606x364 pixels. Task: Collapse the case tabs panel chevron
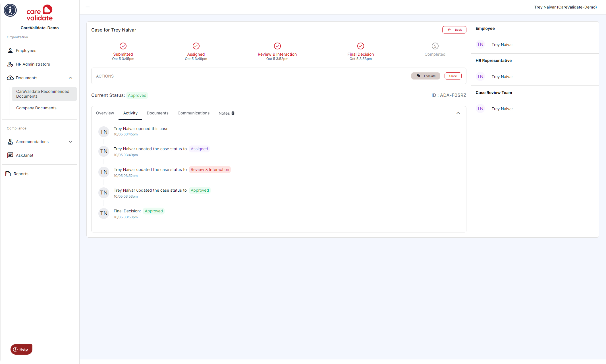click(x=458, y=113)
